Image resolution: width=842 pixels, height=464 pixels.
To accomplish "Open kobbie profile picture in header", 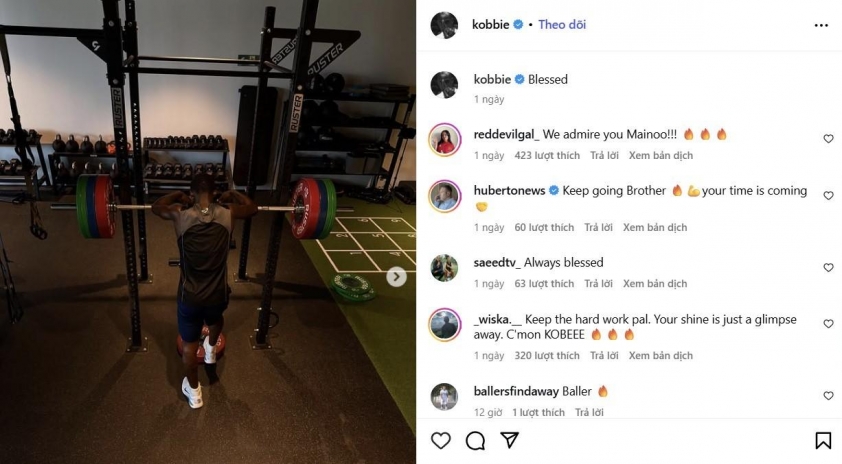I will (444, 24).
